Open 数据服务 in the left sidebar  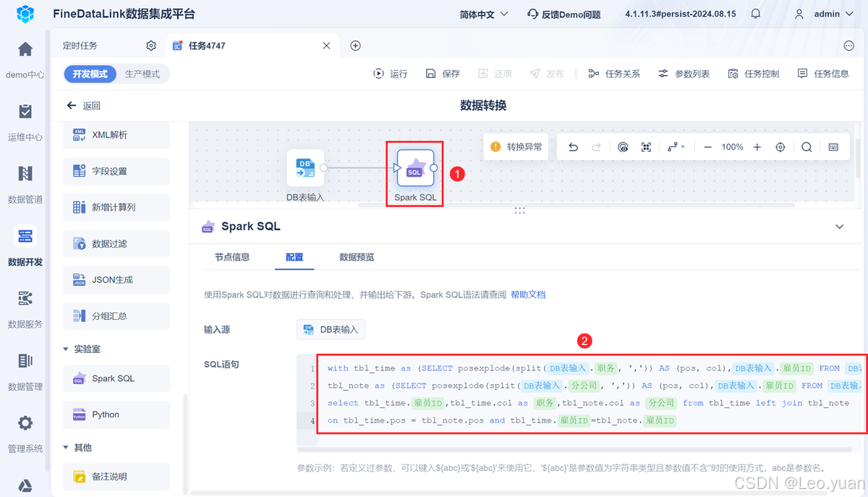point(25,307)
